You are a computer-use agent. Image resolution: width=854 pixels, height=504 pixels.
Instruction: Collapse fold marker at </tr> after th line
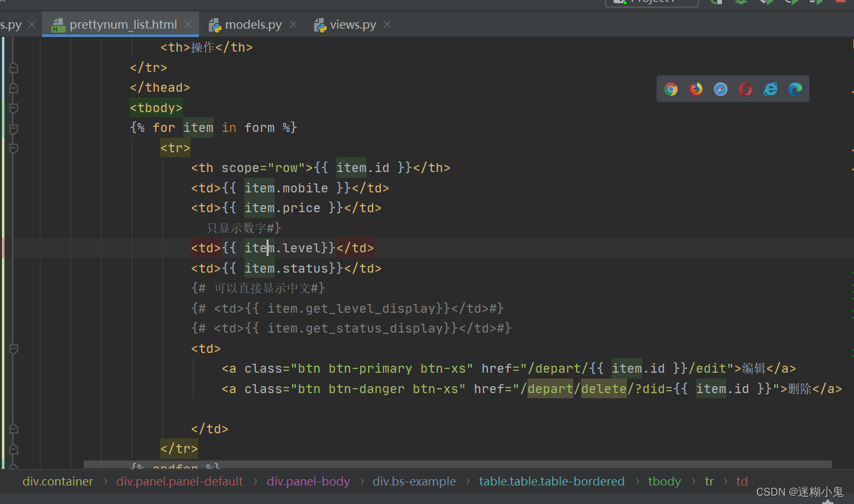[13, 68]
